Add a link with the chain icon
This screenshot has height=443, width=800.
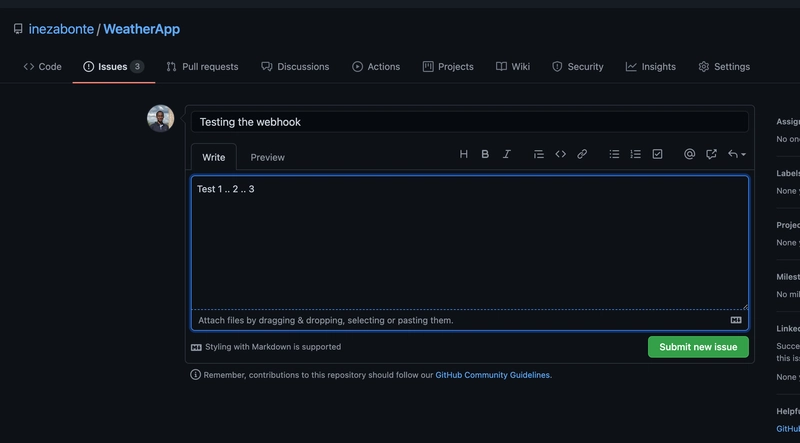(x=582, y=154)
